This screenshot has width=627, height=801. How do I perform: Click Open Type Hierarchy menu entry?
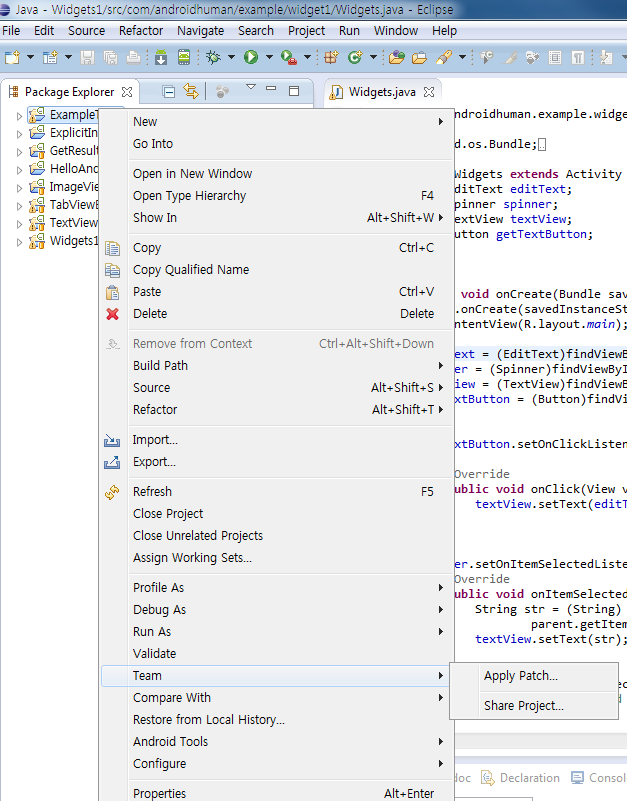(x=277, y=196)
